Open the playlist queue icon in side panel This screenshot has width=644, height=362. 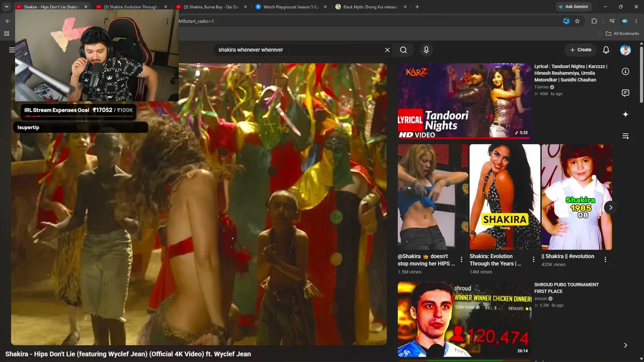pyautogui.click(x=625, y=136)
